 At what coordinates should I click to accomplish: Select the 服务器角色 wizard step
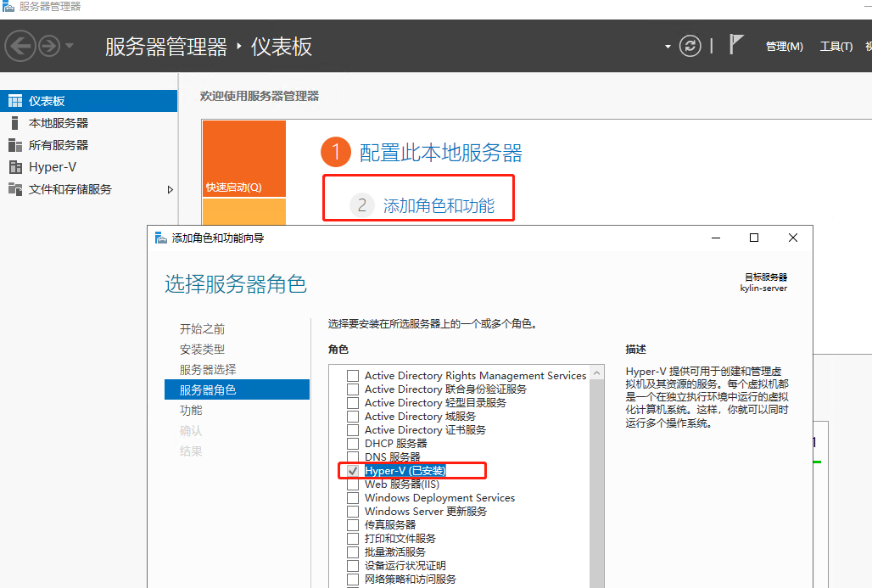tap(237, 390)
